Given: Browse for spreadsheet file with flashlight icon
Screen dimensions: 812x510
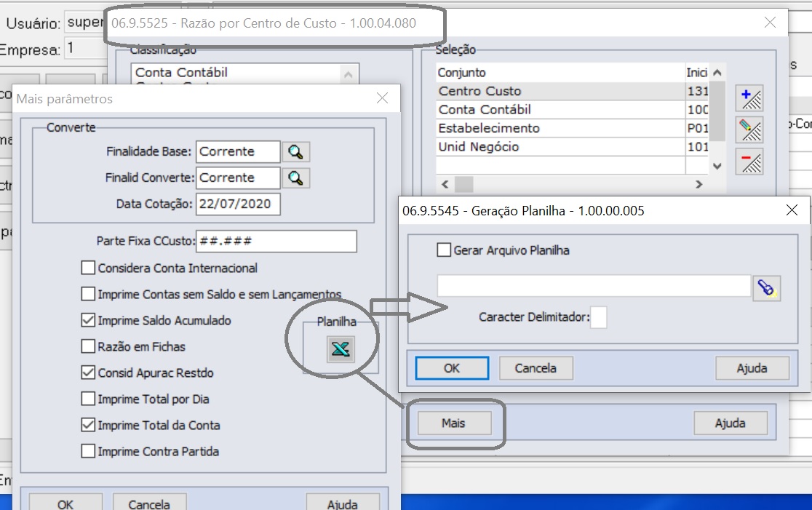Looking at the screenshot, I should (766, 288).
